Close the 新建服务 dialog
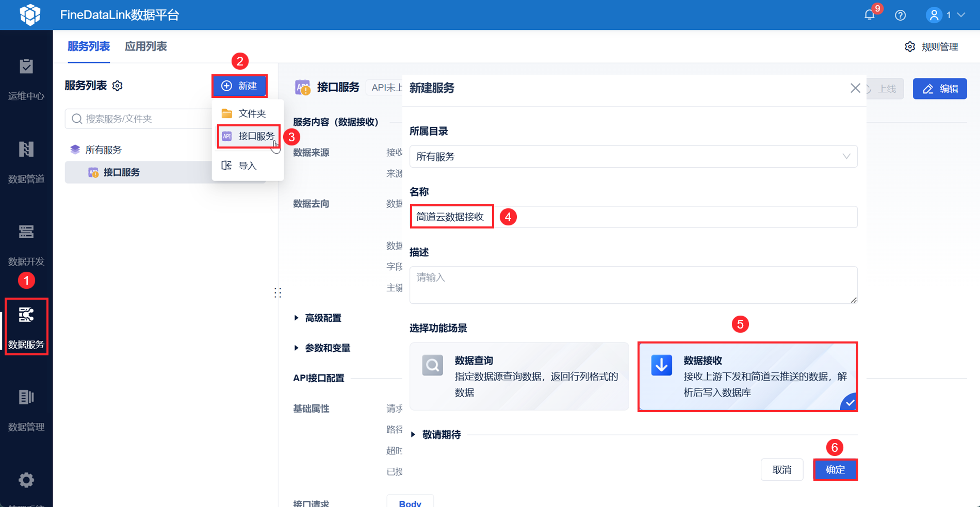 [x=855, y=88]
